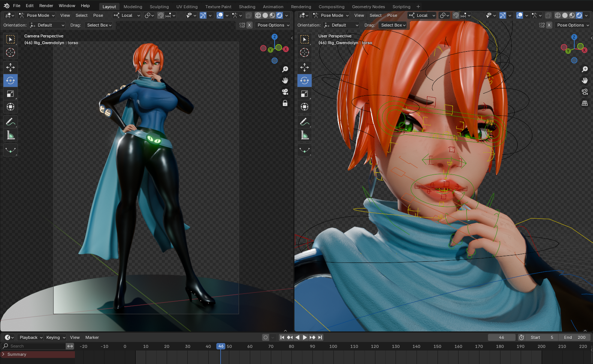Open Local transform orientation dropdown on left
Viewport: 593px width, 364px height.
coord(127,15)
